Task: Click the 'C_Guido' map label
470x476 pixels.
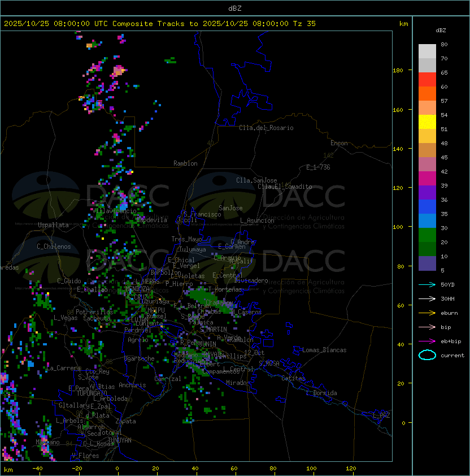Action: (69, 281)
